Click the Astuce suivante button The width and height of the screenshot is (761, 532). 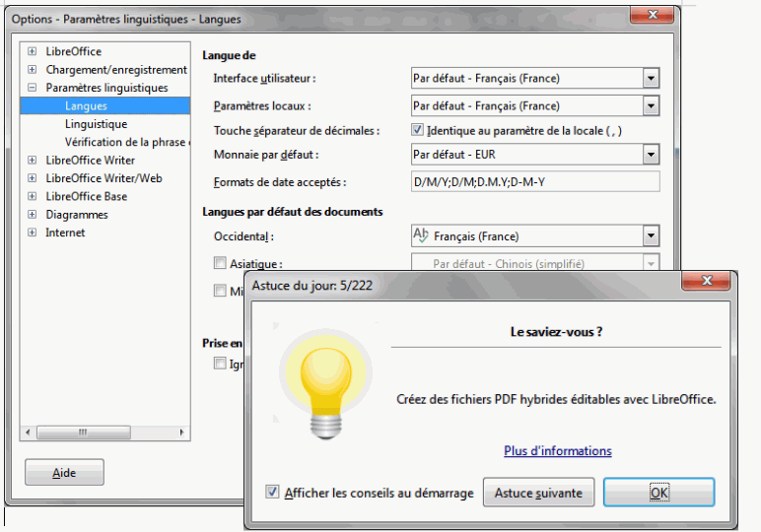pyautogui.click(x=538, y=493)
